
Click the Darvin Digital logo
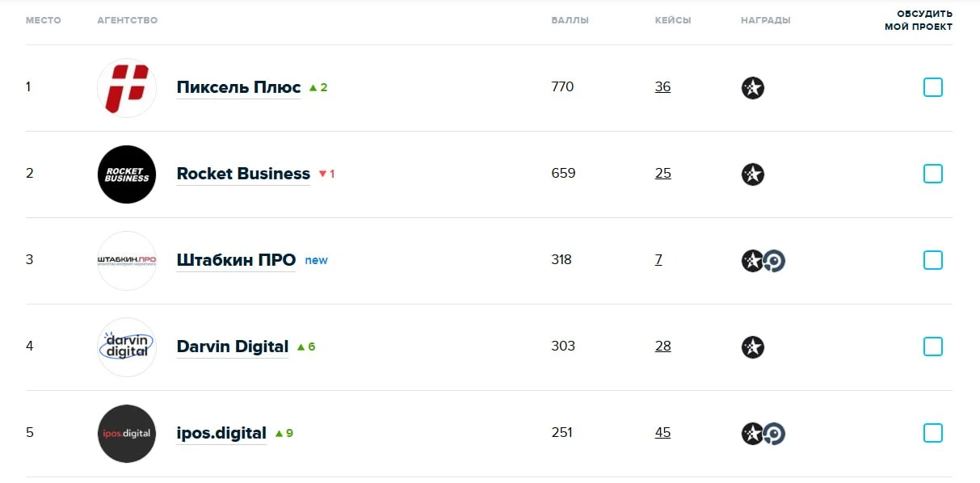point(127,347)
